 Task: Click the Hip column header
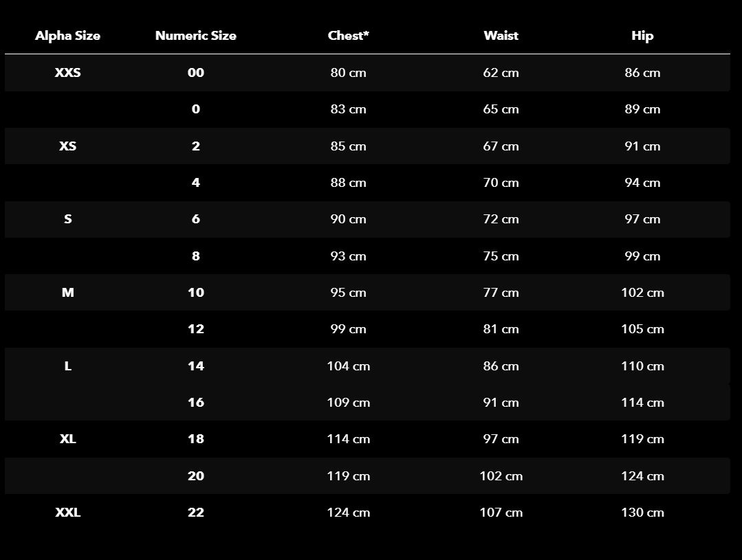642,36
